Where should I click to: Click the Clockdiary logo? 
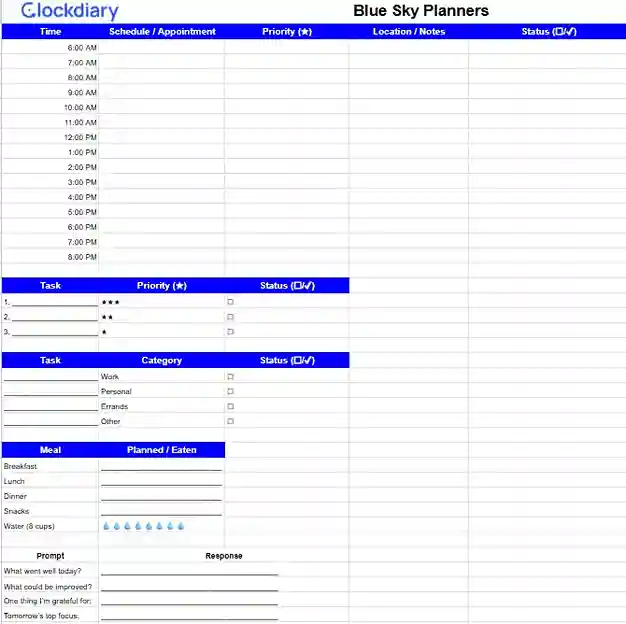(x=69, y=11)
